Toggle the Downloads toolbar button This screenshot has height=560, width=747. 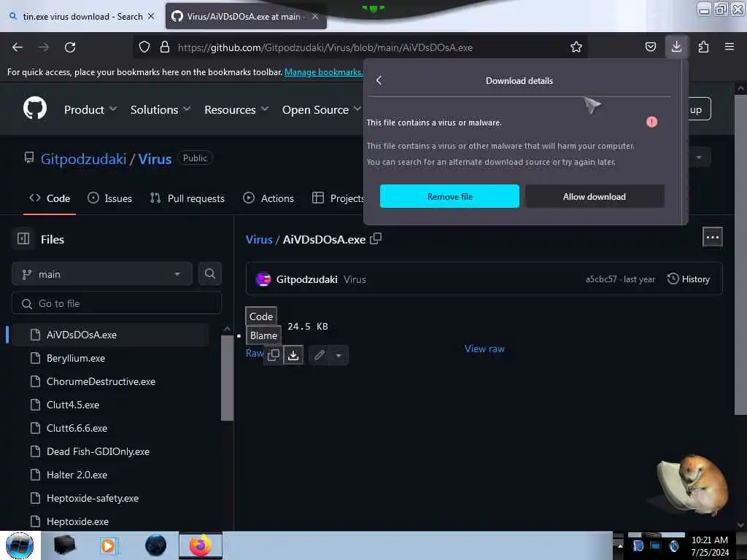pyautogui.click(x=676, y=47)
